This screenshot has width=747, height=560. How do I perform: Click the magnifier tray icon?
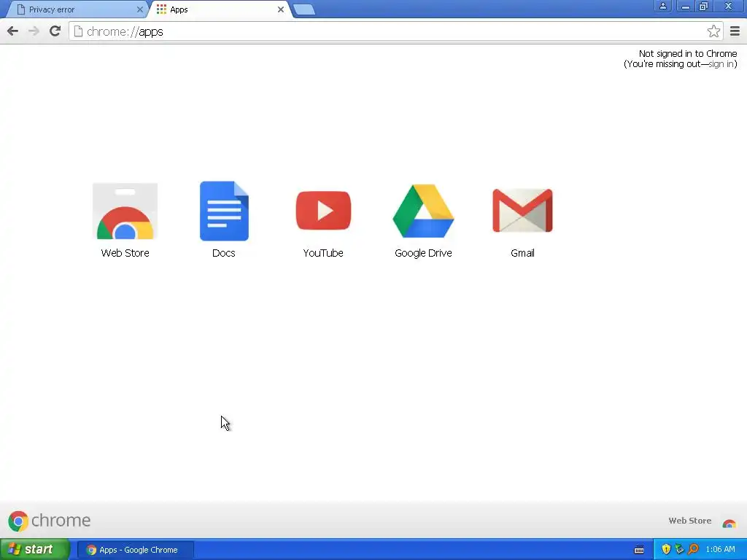click(693, 550)
